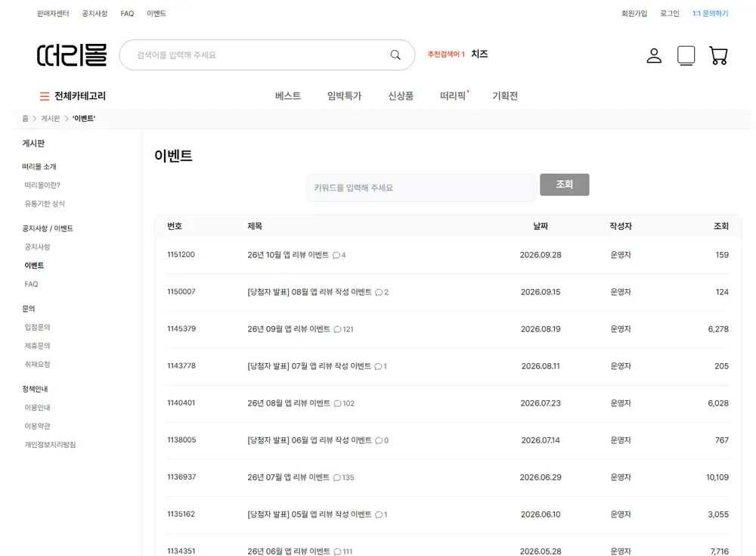Screen dimensions: 756x556
Task: Open post [당첨자 발표] 07월 앱 리뷰 작성 이벤트
Action: [x=309, y=366]
